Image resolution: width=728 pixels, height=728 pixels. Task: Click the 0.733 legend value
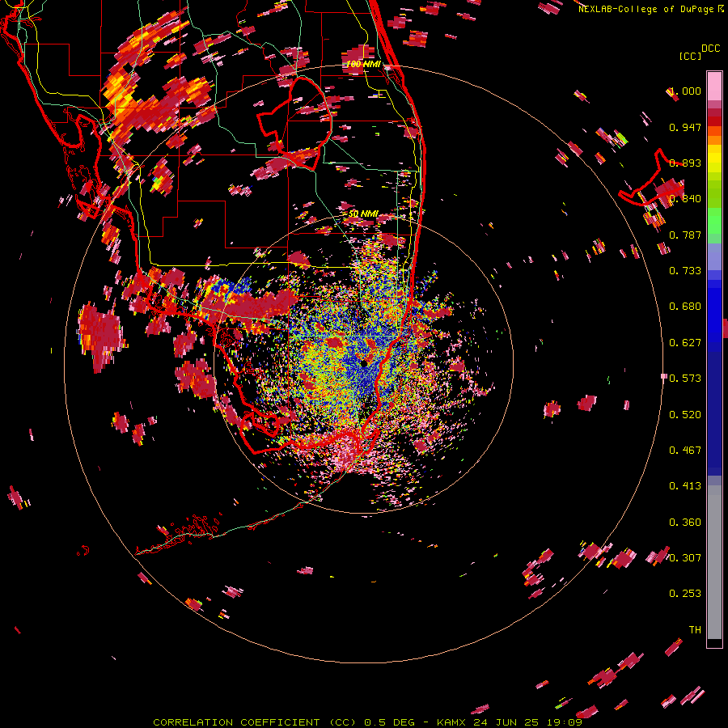tap(685, 271)
